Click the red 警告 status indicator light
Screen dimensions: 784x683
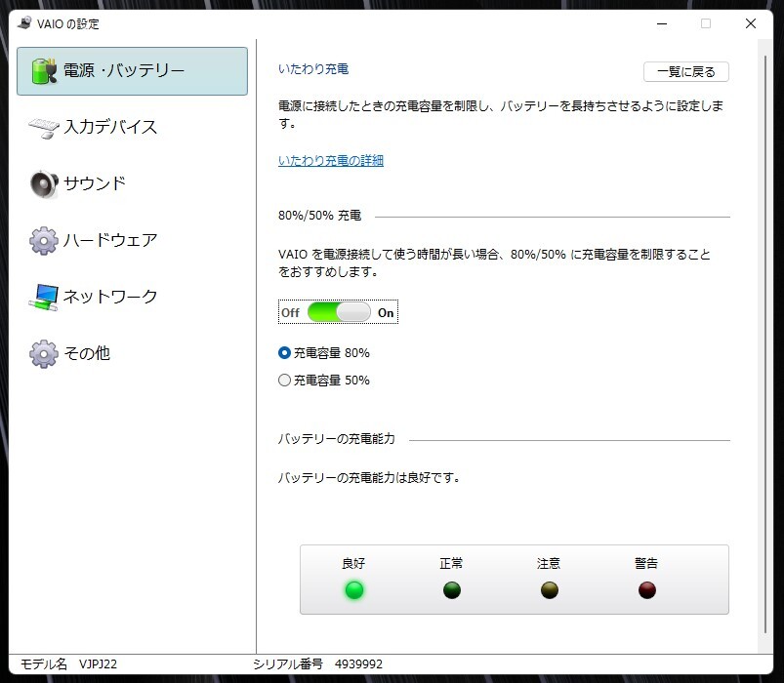647,590
